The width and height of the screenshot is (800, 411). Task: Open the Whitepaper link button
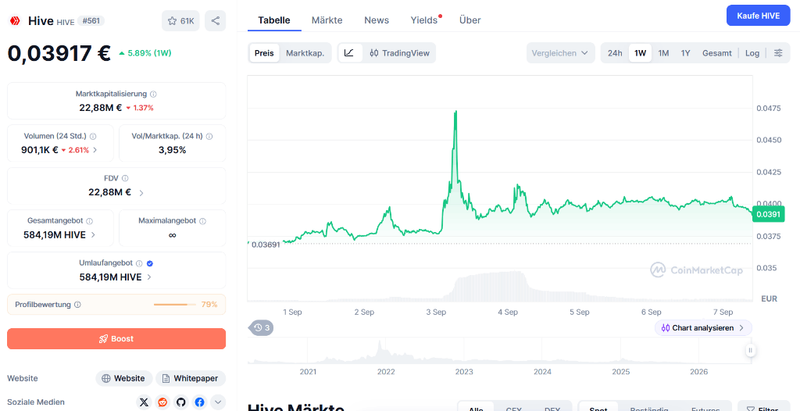coord(190,378)
